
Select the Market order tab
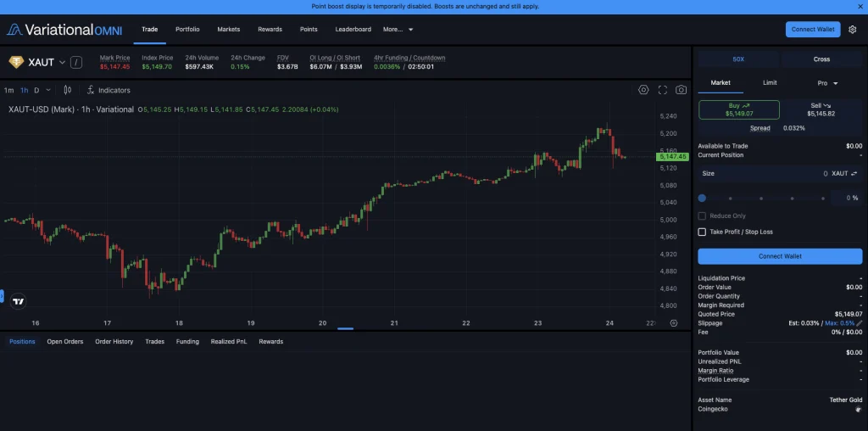pos(721,82)
